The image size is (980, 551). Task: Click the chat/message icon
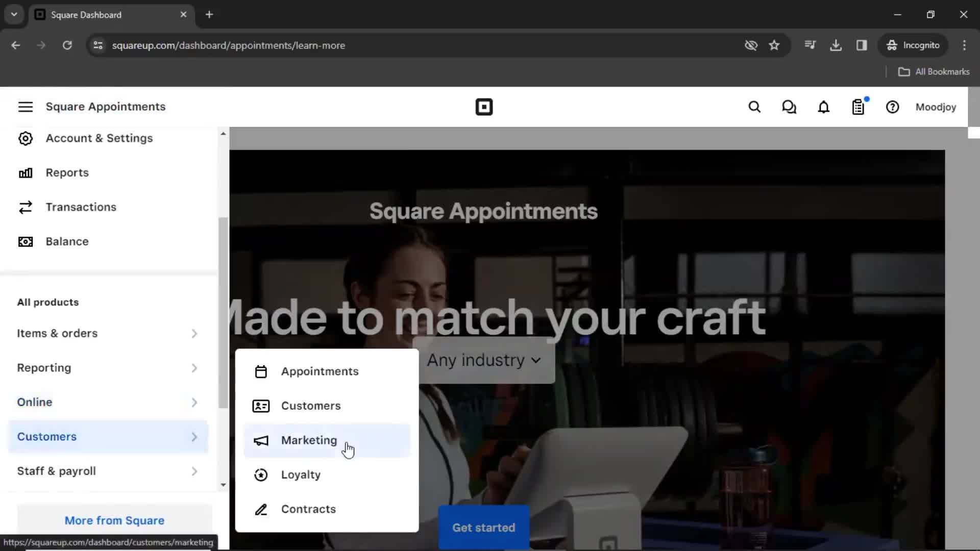click(x=789, y=107)
